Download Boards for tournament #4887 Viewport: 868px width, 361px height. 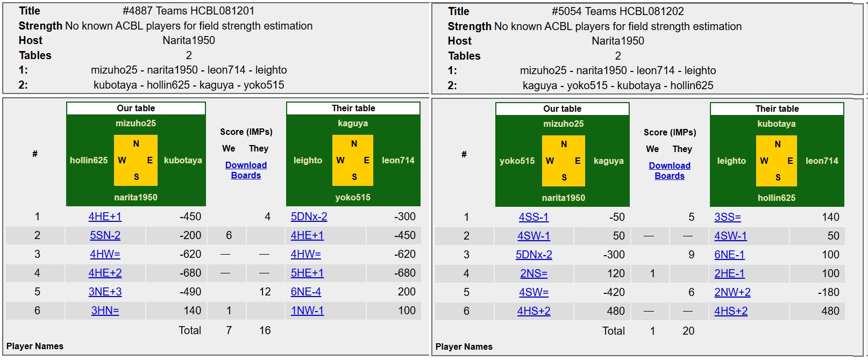coord(246,170)
